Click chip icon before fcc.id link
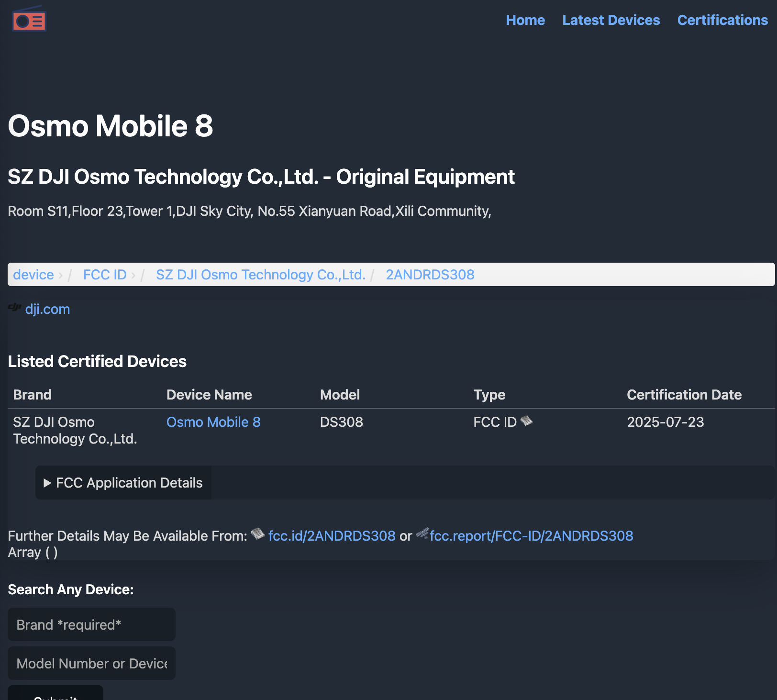This screenshot has width=777, height=700. [x=258, y=534]
